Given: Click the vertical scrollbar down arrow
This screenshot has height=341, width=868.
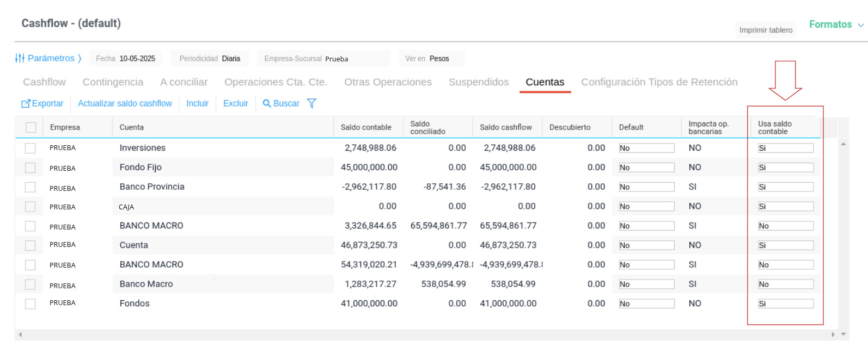Looking at the screenshot, I should tap(843, 334).
